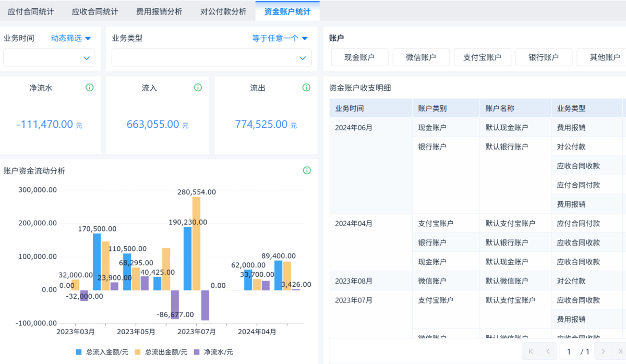Toggle 总流入金额/元 legend series
The height and width of the screenshot is (364, 626).
pos(102,352)
